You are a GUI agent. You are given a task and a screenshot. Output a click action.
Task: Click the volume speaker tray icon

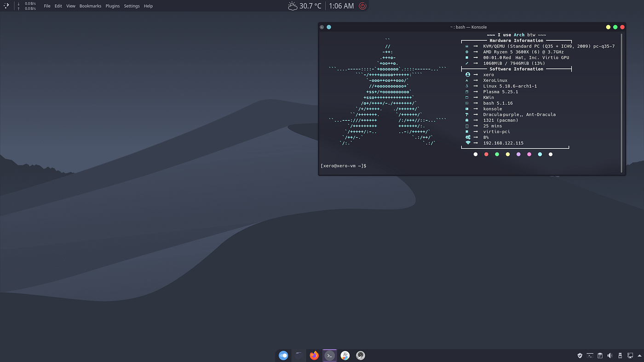click(x=610, y=356)
